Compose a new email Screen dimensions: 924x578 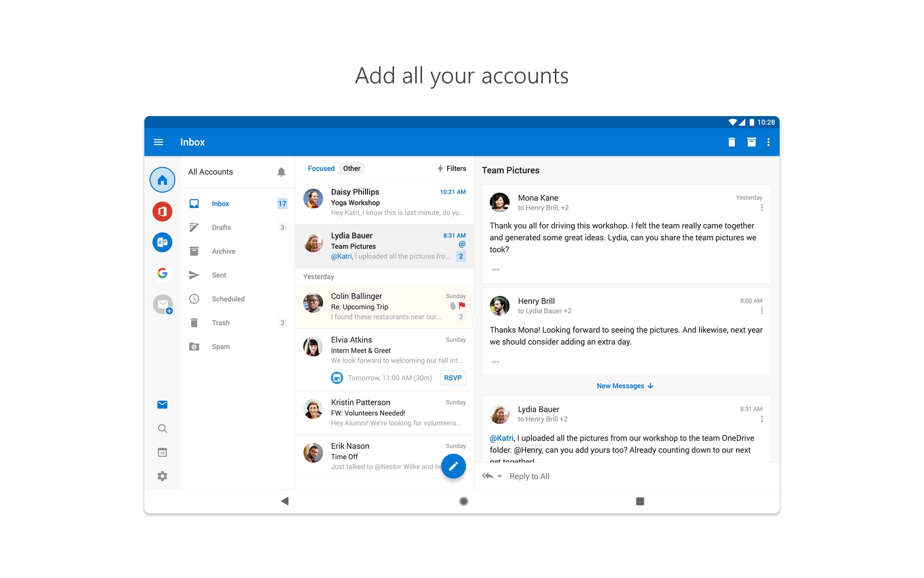click(453, 466)
